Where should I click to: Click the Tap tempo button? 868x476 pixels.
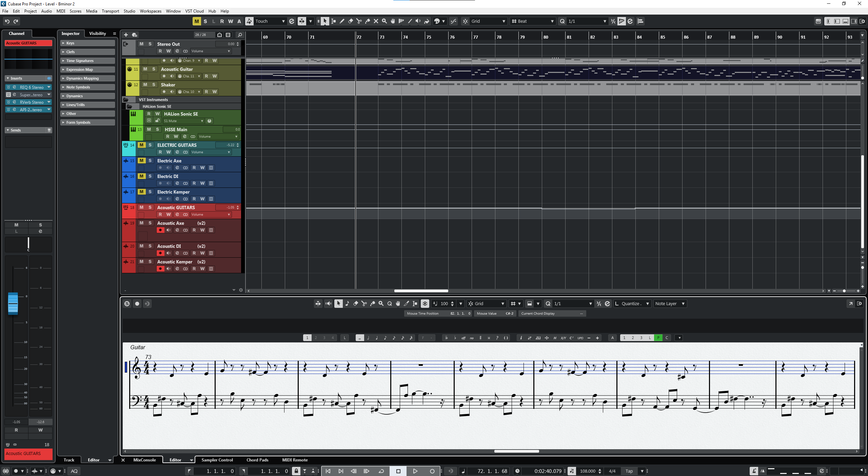629,471
